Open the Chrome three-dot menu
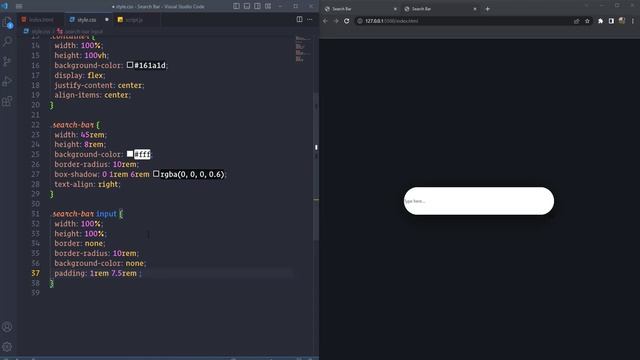Viewport: 640px width, 360px height. pos(633,21)
